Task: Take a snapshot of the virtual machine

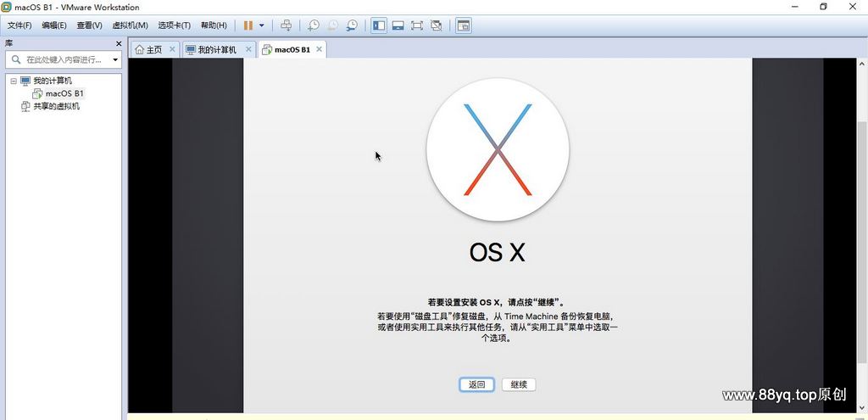Action: (314, 25)
